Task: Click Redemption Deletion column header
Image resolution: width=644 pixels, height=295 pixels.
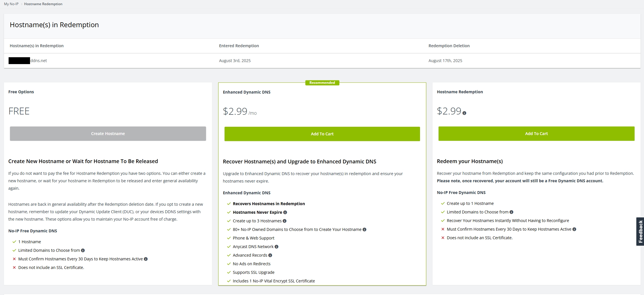Action: pos(449,46)
